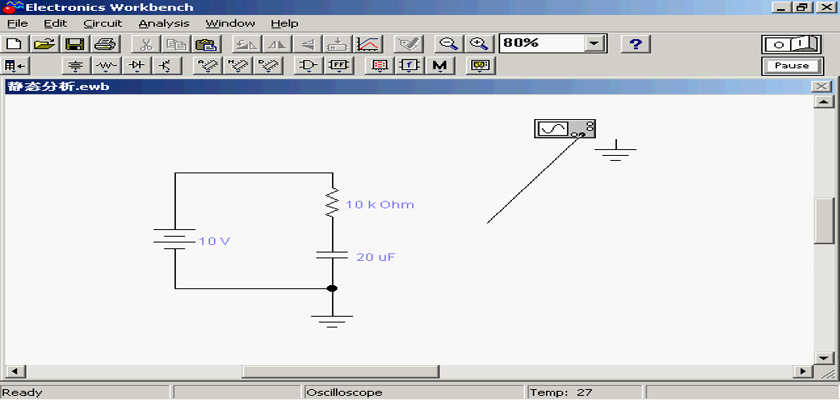The width and height of the screenshot is (840, 400).
Task: Select the ground symbol below the capacitor
Action: 332,320
